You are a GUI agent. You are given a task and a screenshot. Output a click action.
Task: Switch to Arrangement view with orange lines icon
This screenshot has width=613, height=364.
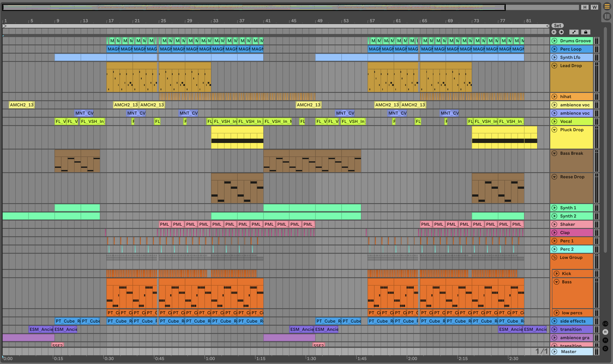(x=607, y=6)
